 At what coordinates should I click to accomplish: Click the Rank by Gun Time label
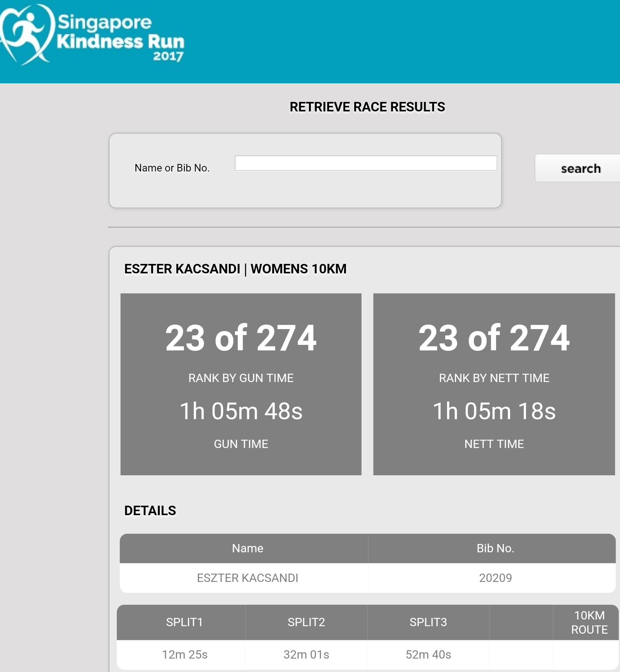tap(240, 378)
